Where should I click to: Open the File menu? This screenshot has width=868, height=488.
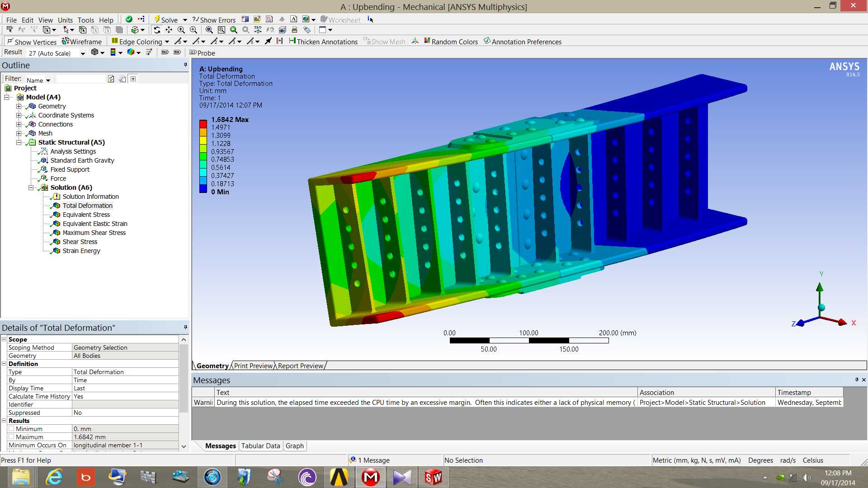11,20
